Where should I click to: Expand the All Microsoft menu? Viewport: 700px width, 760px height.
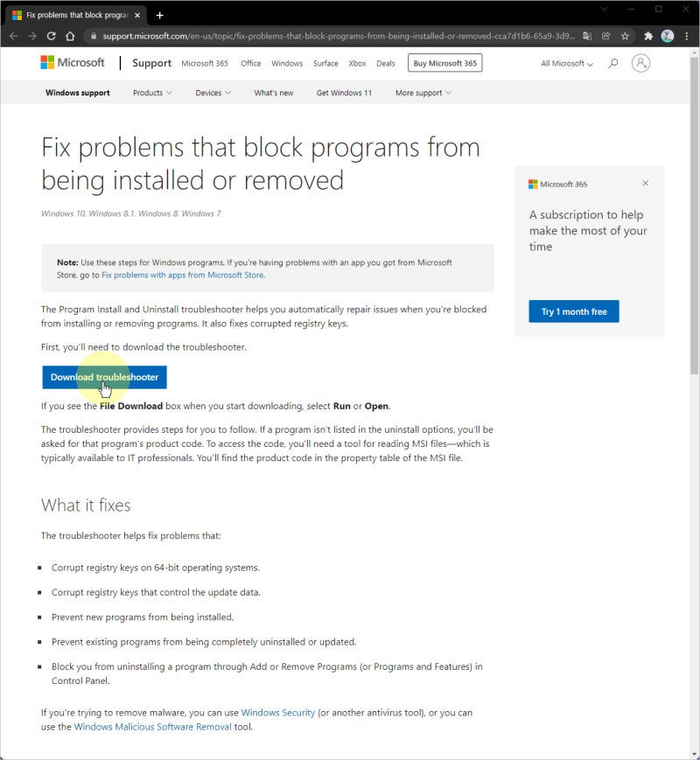pos(567,64)
